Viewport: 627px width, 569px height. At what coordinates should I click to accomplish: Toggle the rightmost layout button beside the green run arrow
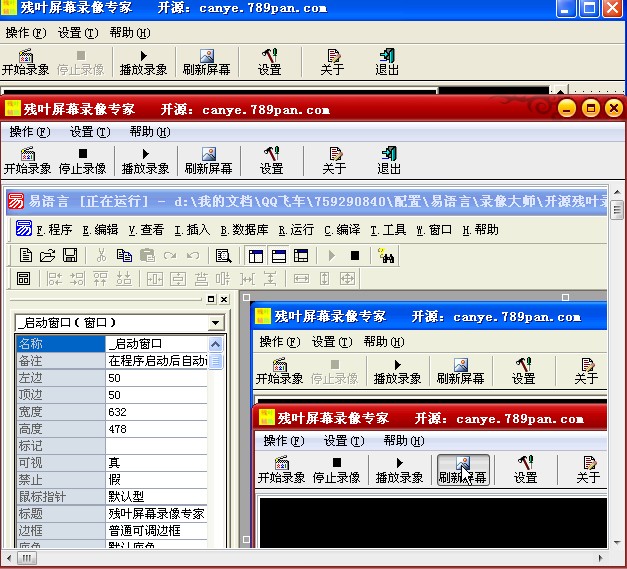[x=301, y=255]
